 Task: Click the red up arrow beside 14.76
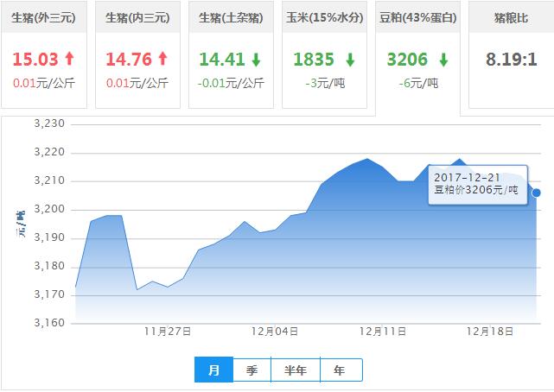(162, 59)
